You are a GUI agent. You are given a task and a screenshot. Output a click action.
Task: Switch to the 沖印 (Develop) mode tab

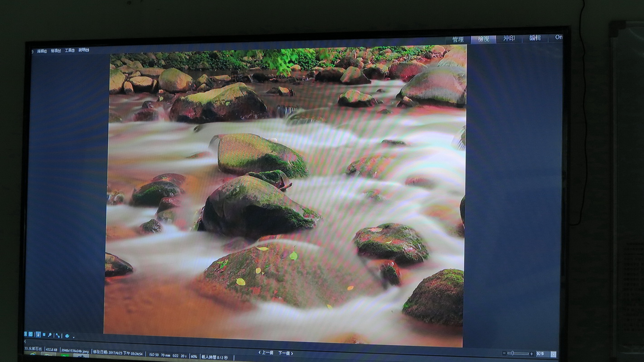[x=509, y=38]
